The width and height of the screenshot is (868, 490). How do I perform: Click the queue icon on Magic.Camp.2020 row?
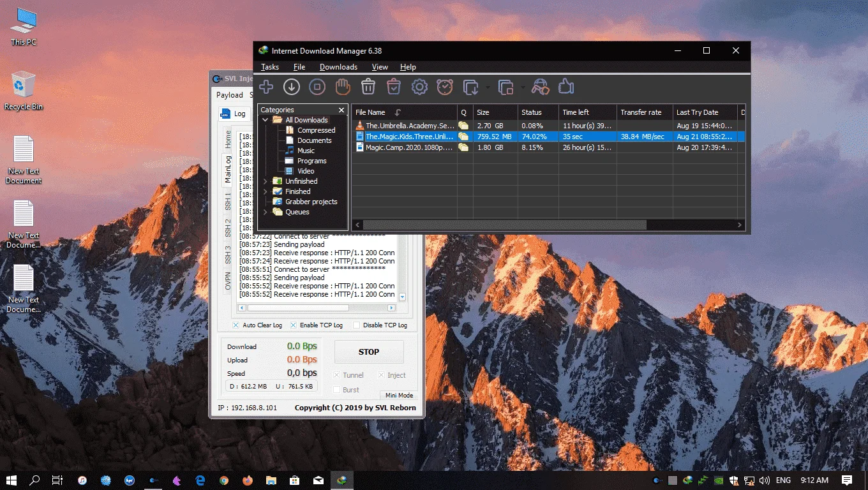coord(463,147)
